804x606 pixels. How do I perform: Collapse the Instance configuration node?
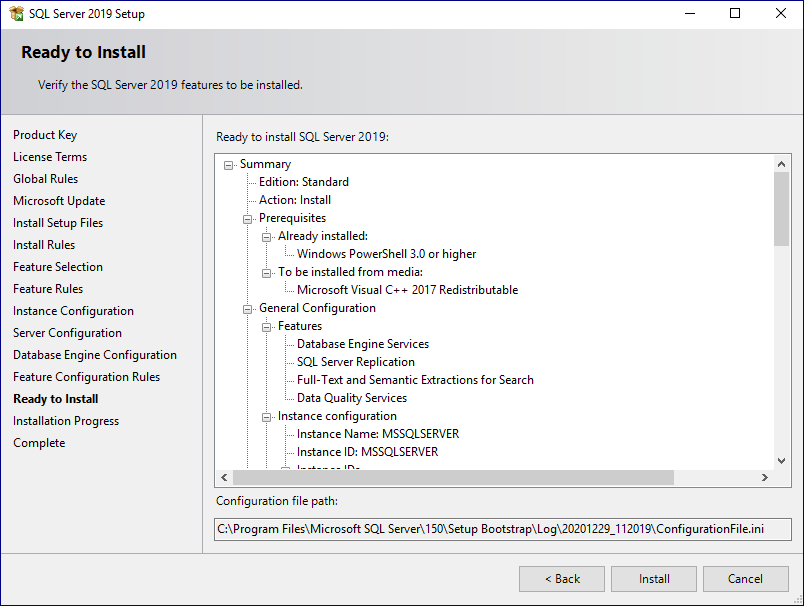click(267, 415)
